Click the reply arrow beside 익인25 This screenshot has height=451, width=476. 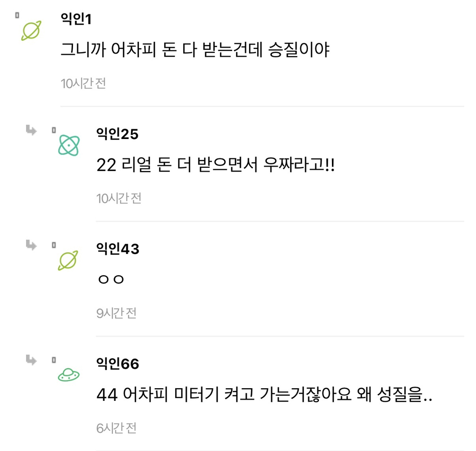(31, 131)
